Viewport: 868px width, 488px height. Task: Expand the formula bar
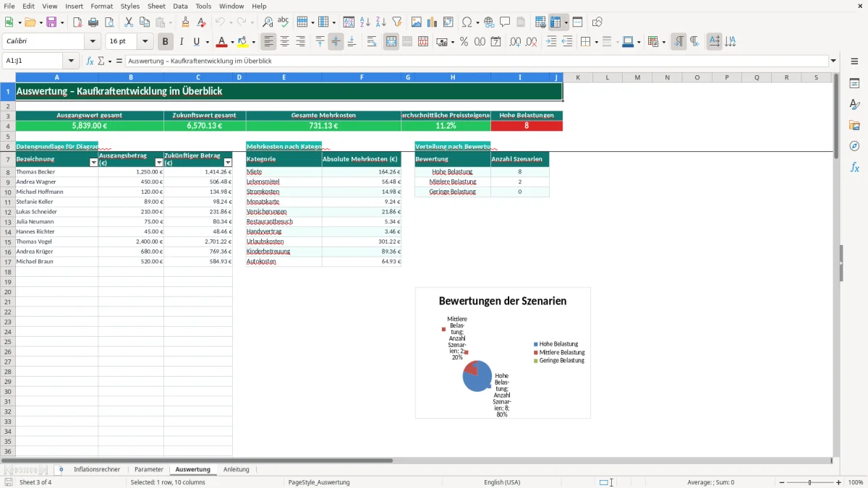(x=834, y=61)
